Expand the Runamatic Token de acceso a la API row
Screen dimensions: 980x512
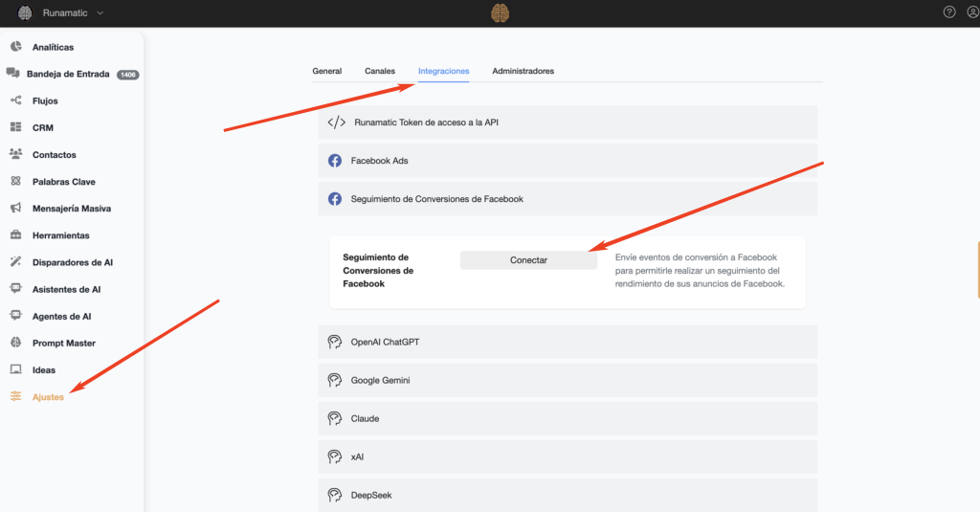tap(568, 122)
